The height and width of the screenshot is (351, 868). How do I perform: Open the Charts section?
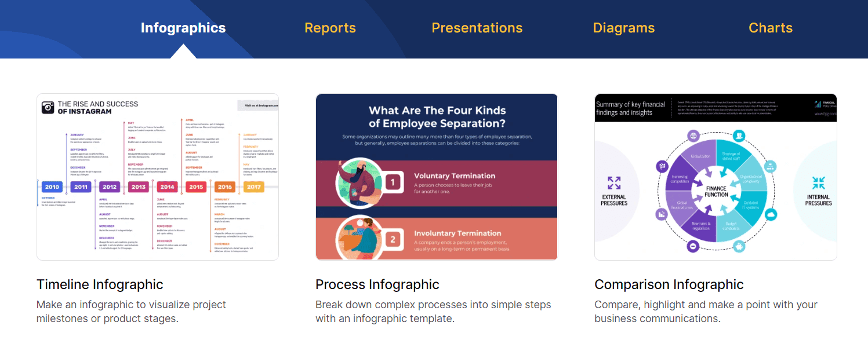point(771,27)
